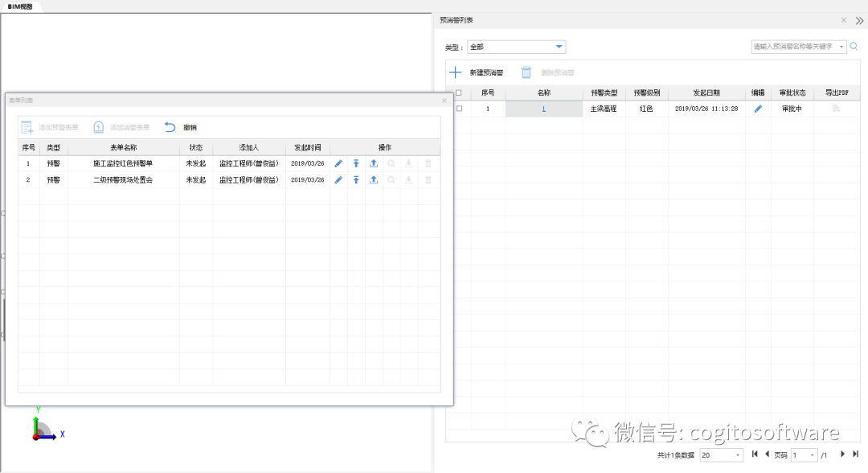The image size is (868, 473).
Task: Click magnifier view icon for 施工监控红色预警单
Action: tap(391, 163)
